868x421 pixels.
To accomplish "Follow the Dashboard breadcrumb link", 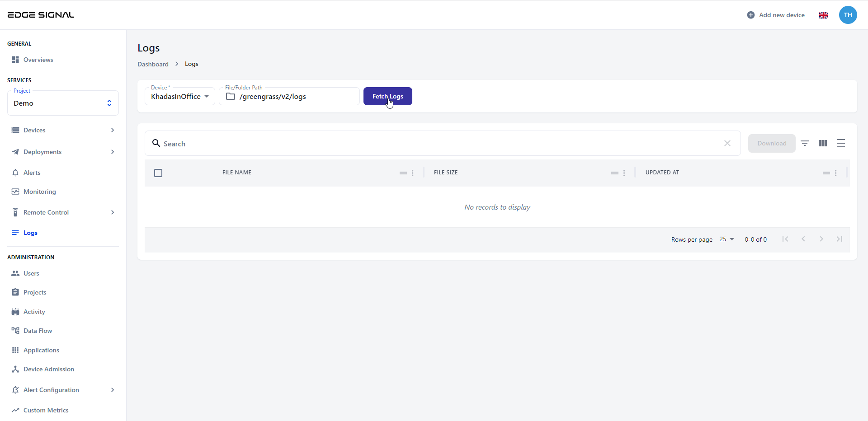I will coord(153,64).
